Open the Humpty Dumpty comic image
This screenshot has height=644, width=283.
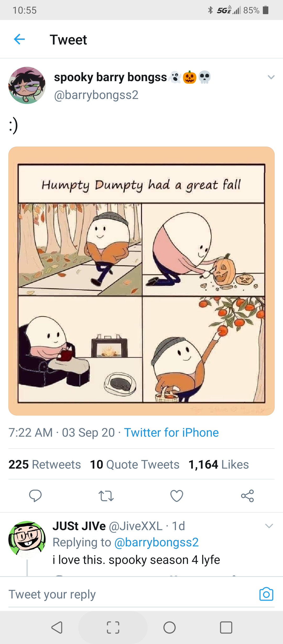141,281
